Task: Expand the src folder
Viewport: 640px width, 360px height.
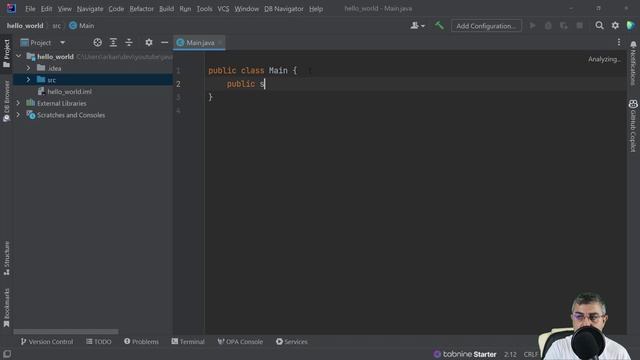Action: click(28, 80)
